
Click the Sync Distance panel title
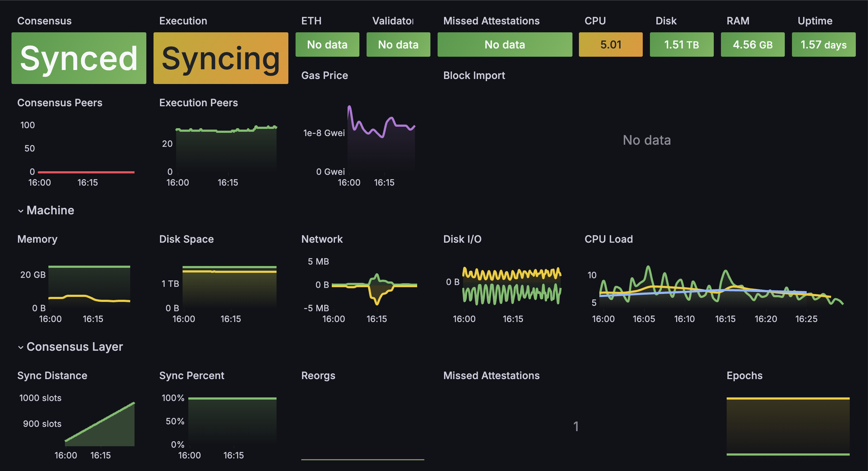pos(52,376)
